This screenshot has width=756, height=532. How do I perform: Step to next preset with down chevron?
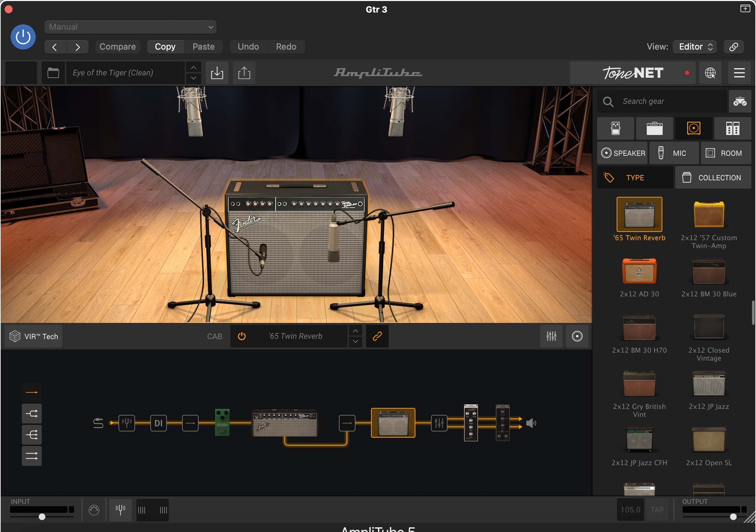pos(194,78)
